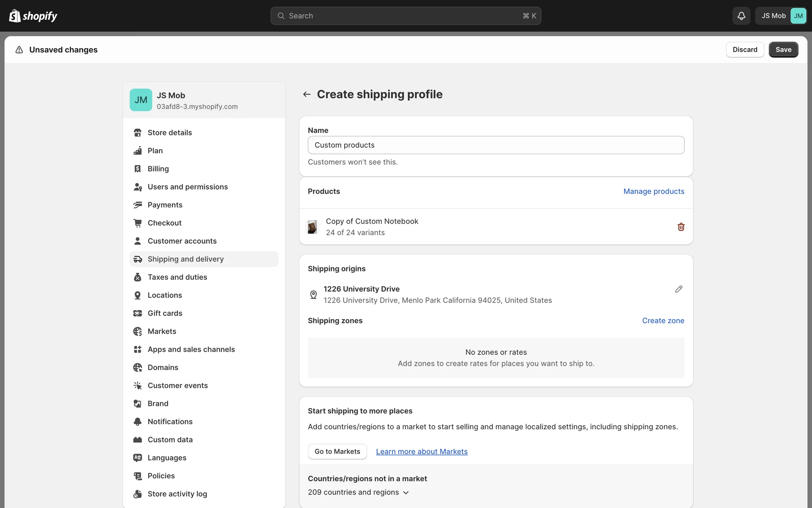The height and width of the screenshot is (508, 812).
Task: Click the Markets globe icon in sidebar
Action: [x=137, y=331]
